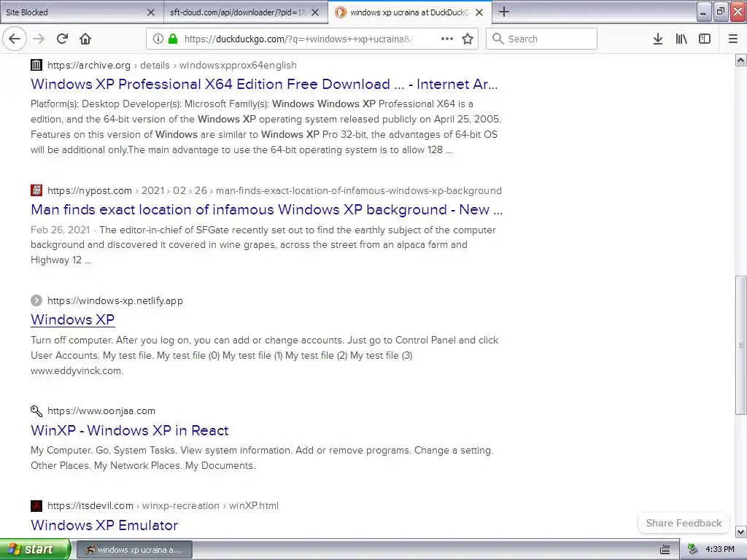Viewport: 747px width, 560px height.
Task: Select the Firefox taskbar window button
Action: click(x=134, y=550)
